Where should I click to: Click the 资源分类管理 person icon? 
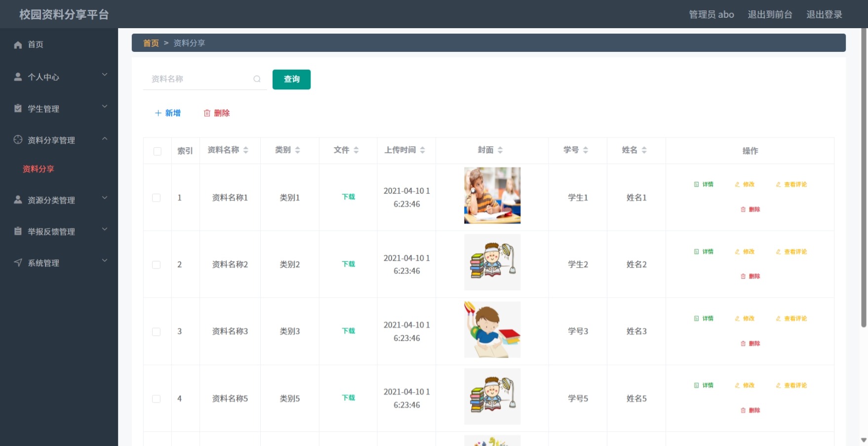coord(18,200)
